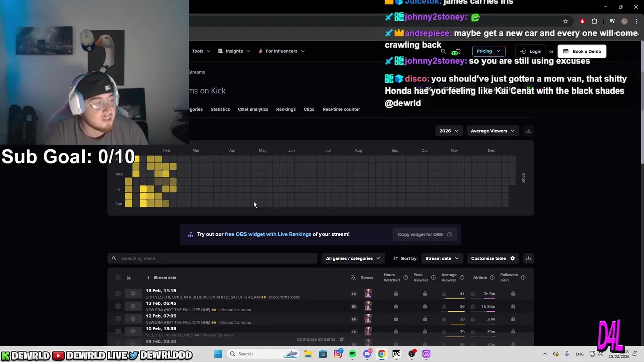Screen dimensions: 644x362
Task: Click the Peak Viewers info icon
Action: pyautogui.click(x=433, y=277)
